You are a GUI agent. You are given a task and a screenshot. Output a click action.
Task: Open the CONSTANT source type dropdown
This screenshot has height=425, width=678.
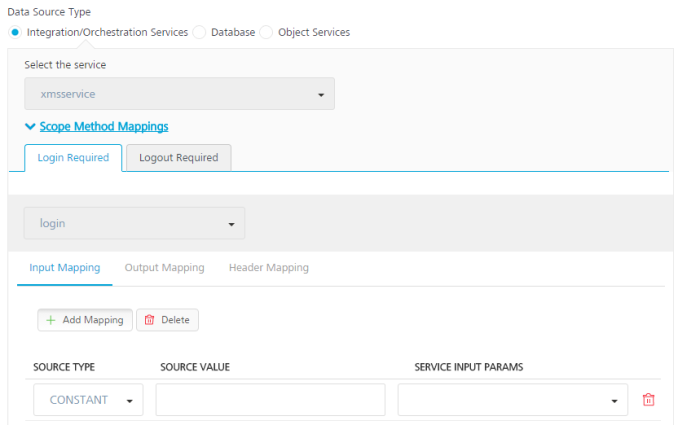coord(88,400)
